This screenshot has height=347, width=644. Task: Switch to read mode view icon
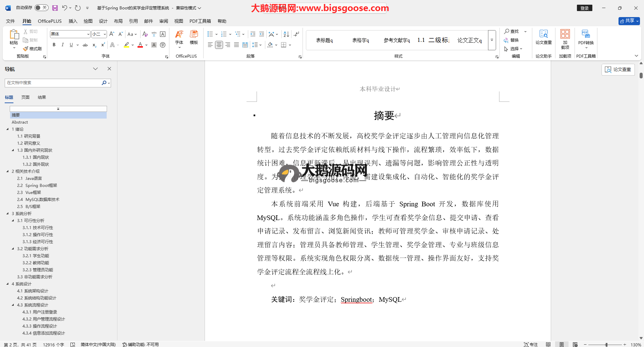(548, 344)
